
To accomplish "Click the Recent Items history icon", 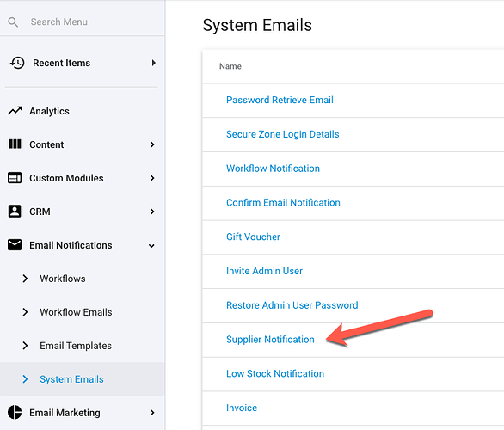I will [x=17, y=63].
